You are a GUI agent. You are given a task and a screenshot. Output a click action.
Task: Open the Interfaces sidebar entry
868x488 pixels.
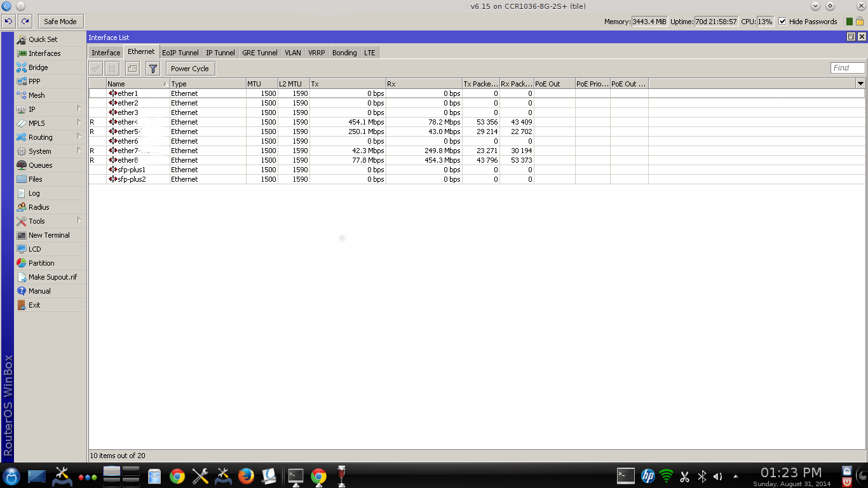pos(50,53)
